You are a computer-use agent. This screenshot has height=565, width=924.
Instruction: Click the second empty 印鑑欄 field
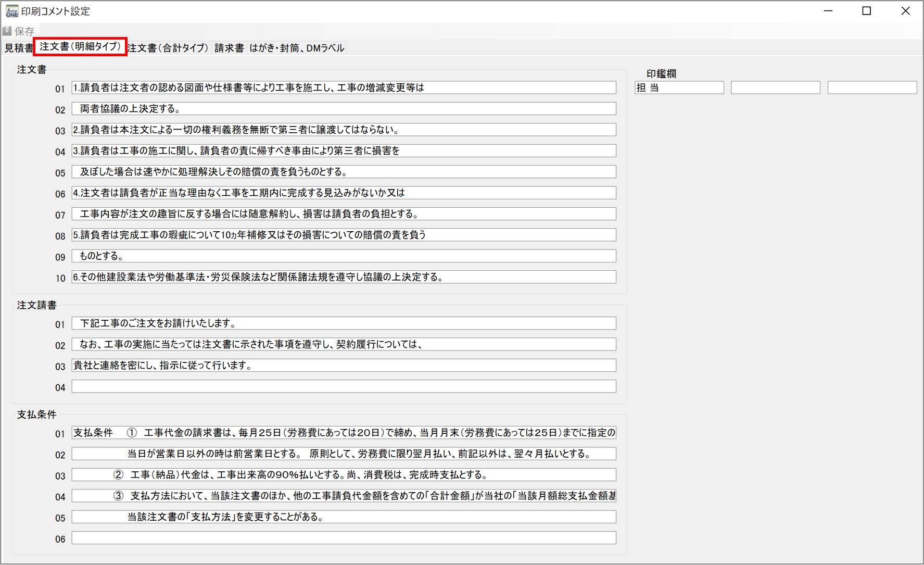(x=775, y=87)
